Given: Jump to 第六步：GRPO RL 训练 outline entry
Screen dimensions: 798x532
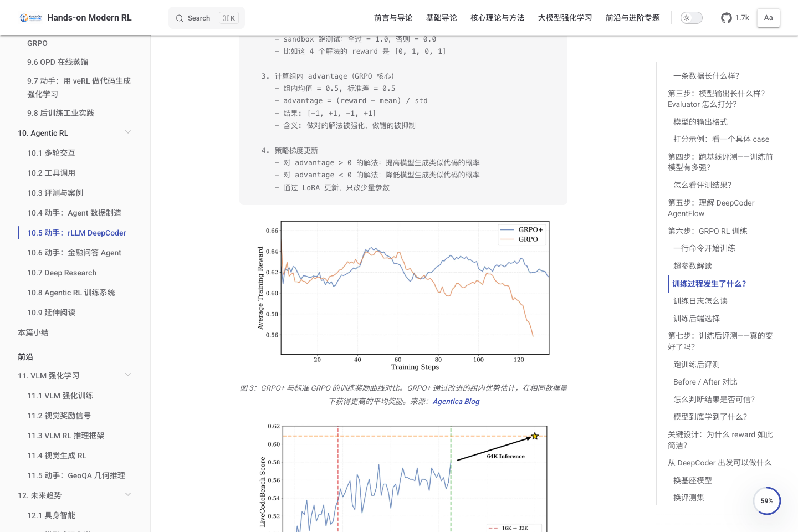Looking at the screenshot, I should pyautogui.click(x=707, y=231).
